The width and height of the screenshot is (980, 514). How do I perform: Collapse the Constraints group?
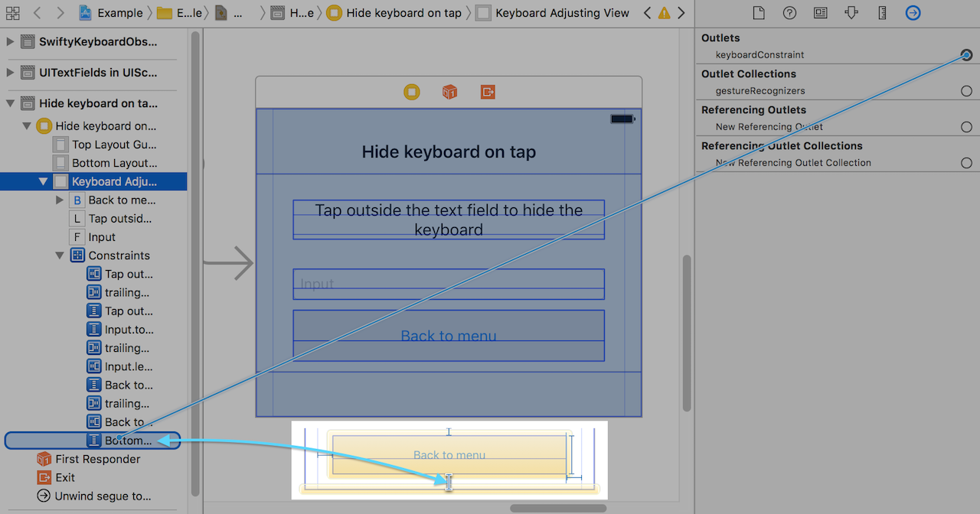point(60,256)
